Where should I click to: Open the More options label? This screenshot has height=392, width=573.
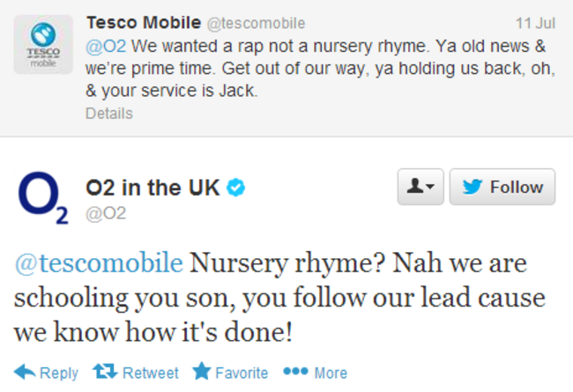click(x=331, y=373)
